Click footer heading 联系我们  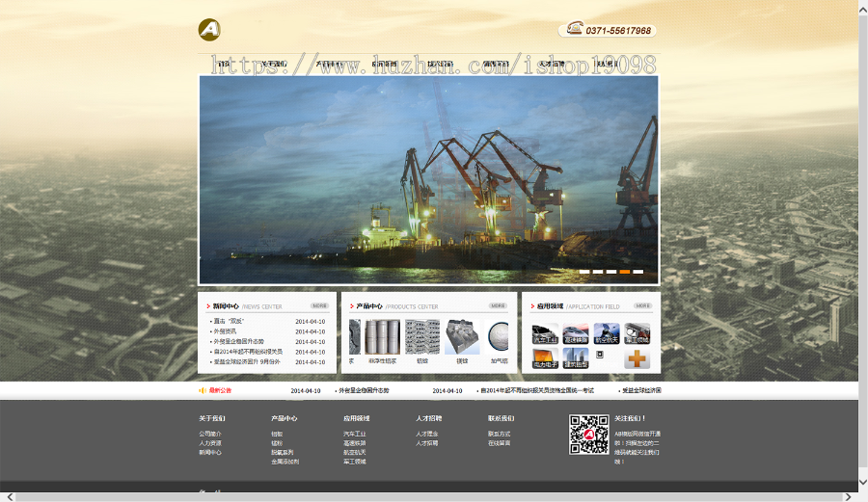tap(501, 418)
